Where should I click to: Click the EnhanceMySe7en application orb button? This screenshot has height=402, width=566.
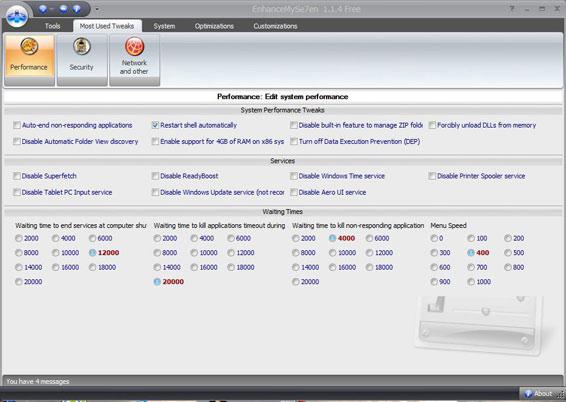pyautogui.click(x=17, y=16)
